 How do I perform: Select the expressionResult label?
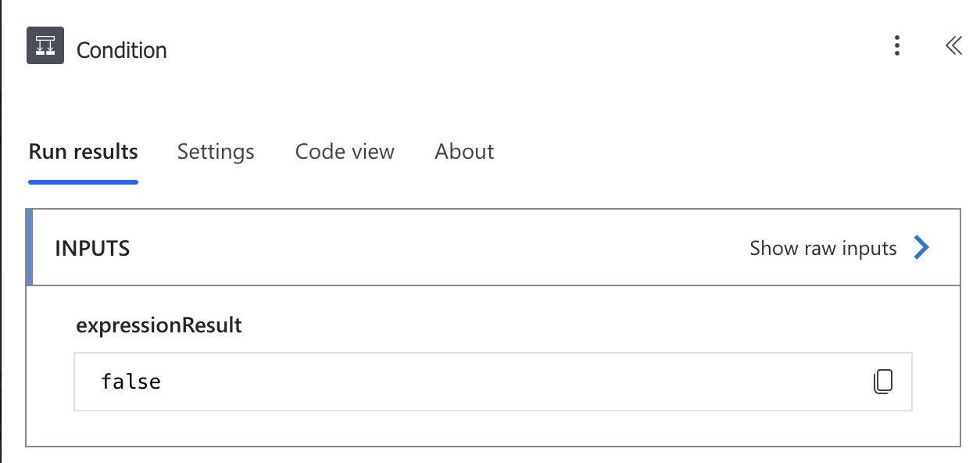tap(159, 325)
